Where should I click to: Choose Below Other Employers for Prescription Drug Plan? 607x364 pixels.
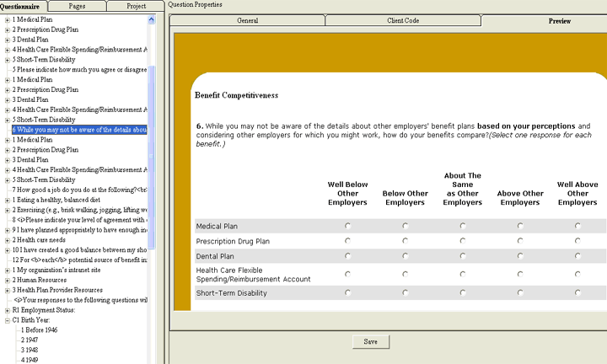tap(405, 241)
